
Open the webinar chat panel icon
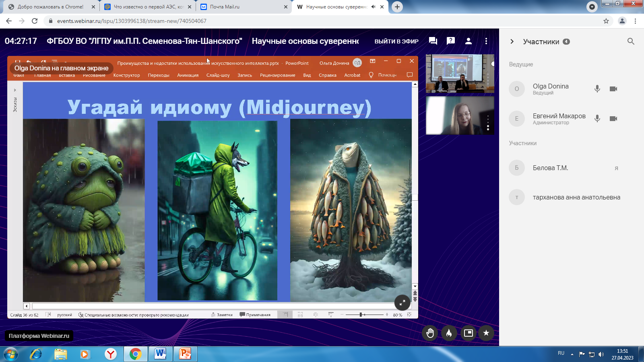[433, 41]
